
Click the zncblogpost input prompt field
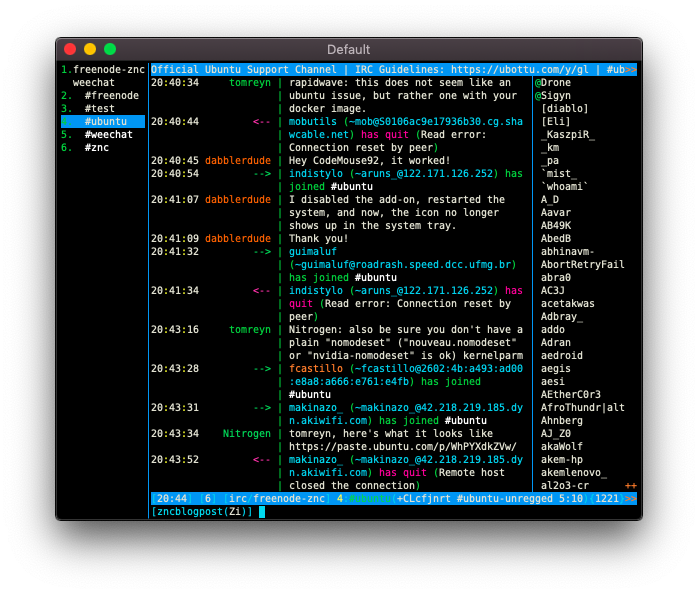pos(394,512)
